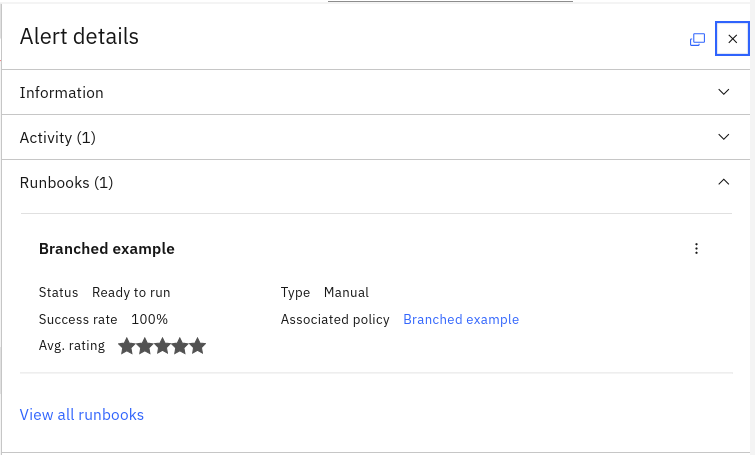The image size is (755, 455).
Task: Open alert details in a new window
Action: coord(697,39)
